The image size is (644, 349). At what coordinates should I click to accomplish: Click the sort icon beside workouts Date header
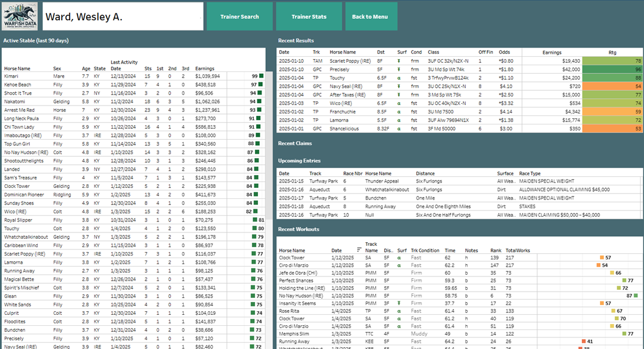[x=359, y=250]
